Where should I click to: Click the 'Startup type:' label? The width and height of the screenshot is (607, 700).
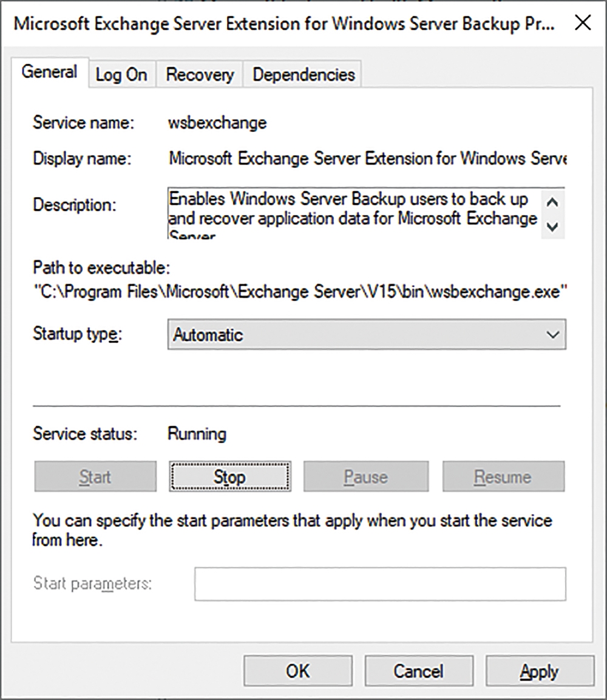[77, 334]
